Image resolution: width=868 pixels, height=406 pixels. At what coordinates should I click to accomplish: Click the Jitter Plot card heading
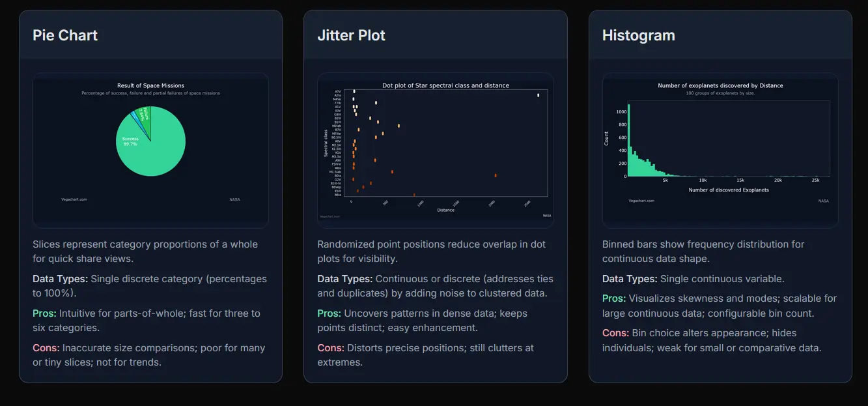pos(351,35)
